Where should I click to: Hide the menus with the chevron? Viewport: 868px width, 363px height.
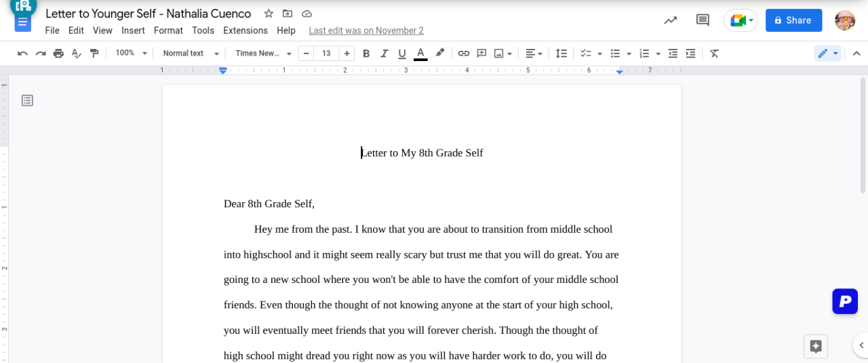click(856, 53)
